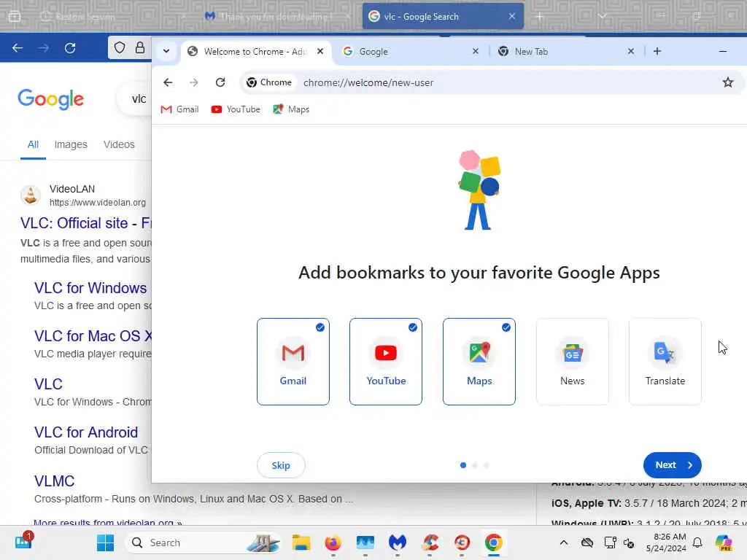Reload the page in Firefox
This screenshot has height=560, width=747.
(70, 47)
